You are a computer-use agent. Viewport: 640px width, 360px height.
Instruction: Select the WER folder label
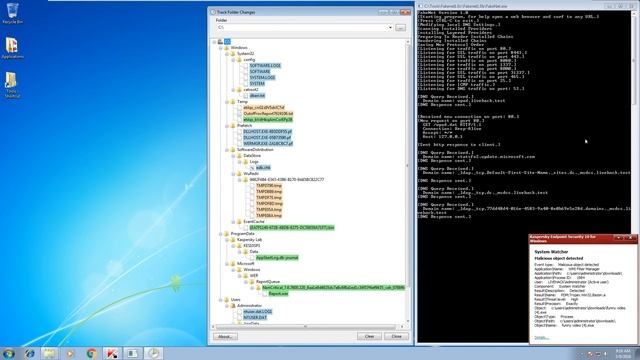[254, 276]
